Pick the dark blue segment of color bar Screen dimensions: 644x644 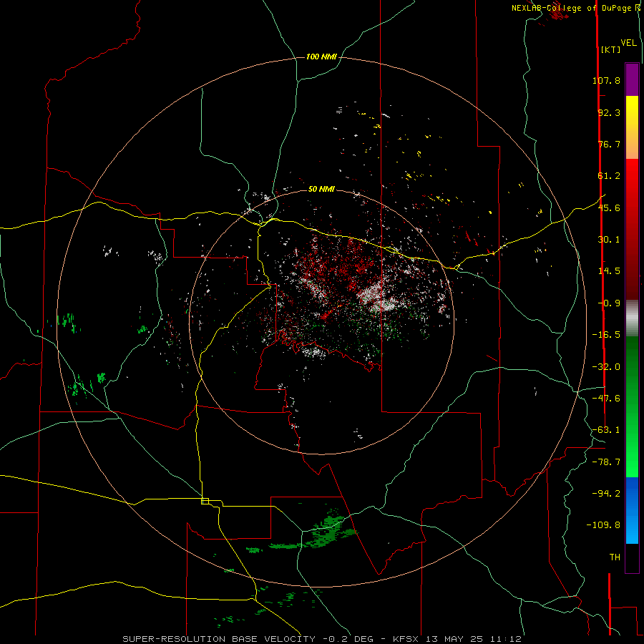632,491
